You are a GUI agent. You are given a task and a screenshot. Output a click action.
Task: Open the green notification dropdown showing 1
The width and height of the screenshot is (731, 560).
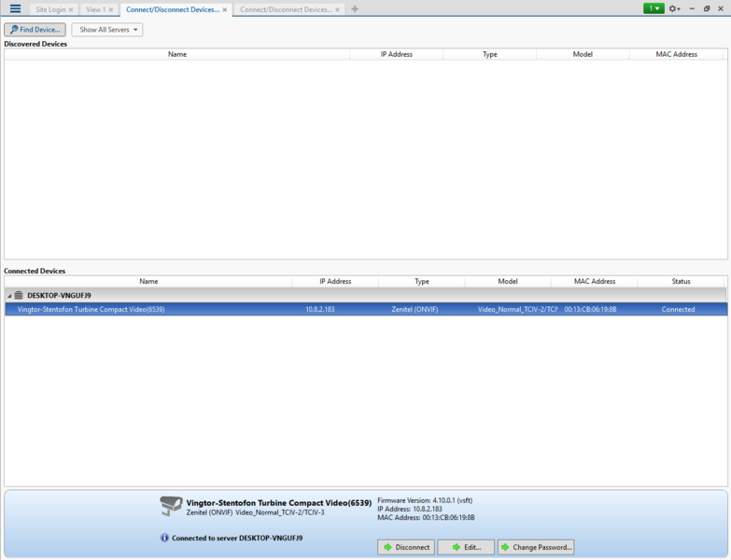[654, 8]
